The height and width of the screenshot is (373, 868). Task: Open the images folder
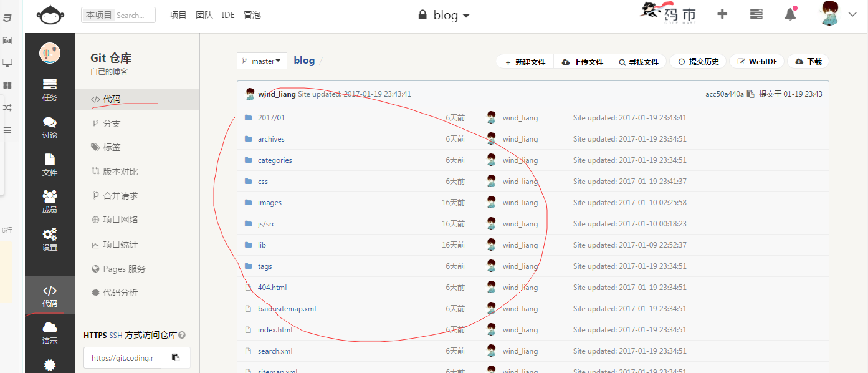[269, 203]
